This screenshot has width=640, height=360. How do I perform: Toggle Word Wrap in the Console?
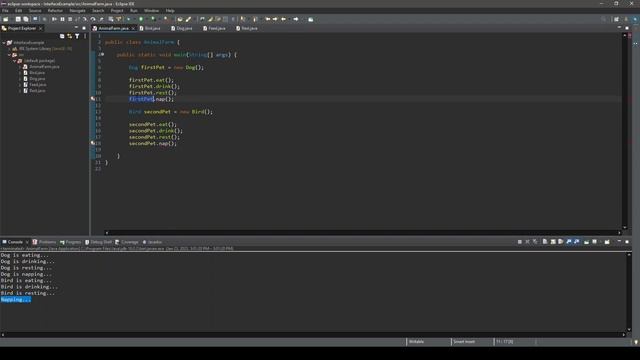point(561,242)
